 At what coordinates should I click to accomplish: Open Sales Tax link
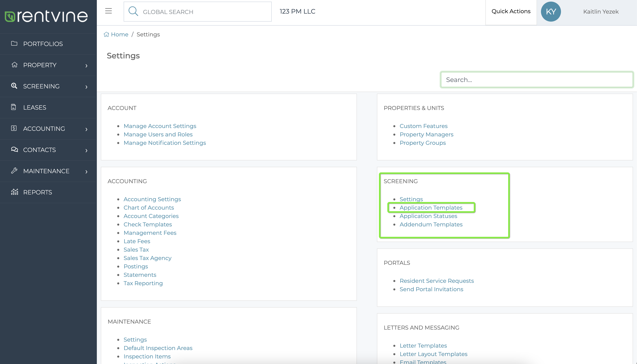(x=136, y=250)
